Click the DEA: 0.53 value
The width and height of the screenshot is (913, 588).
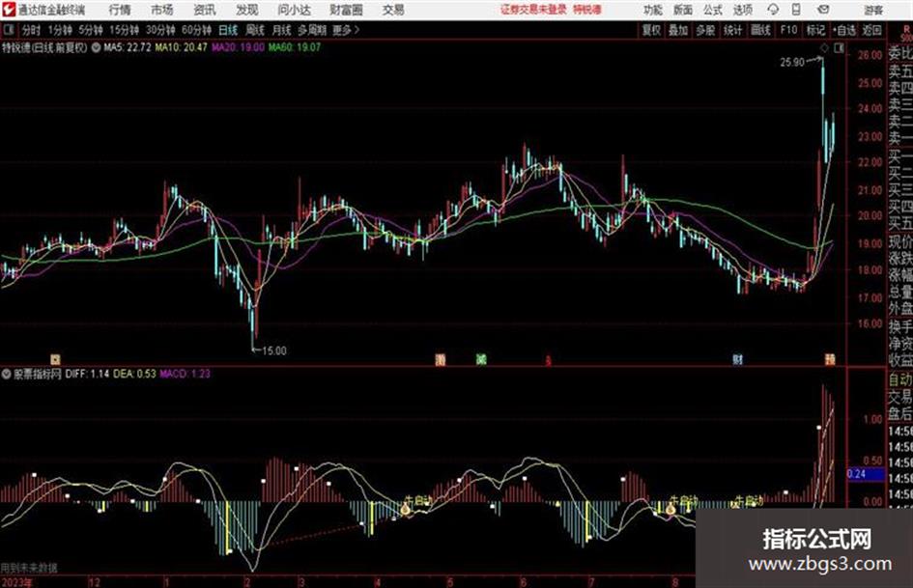pyautogui.click(x=134, y=374)
